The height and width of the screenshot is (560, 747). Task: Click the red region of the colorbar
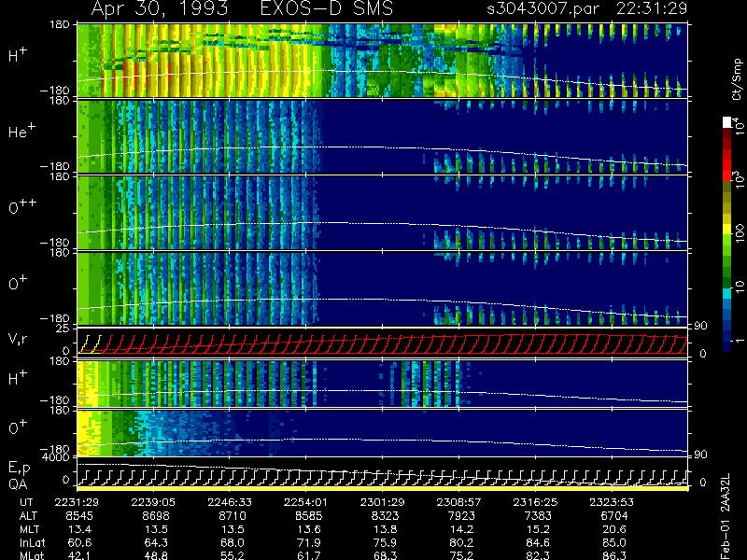click(727, 164)
